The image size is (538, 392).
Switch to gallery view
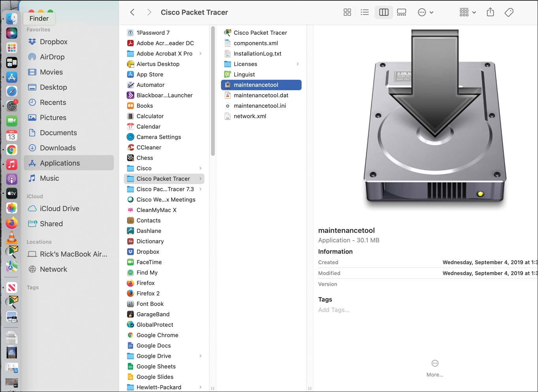pos(401,12)
